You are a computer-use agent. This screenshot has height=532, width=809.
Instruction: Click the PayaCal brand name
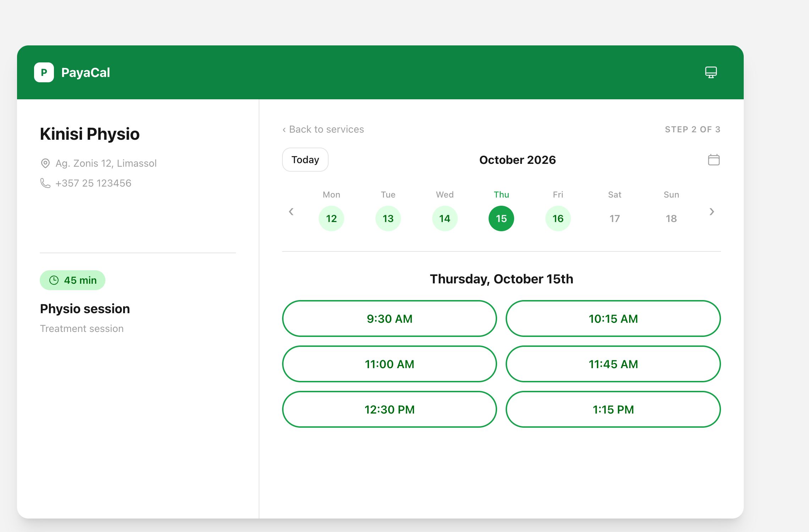[86, 73]
